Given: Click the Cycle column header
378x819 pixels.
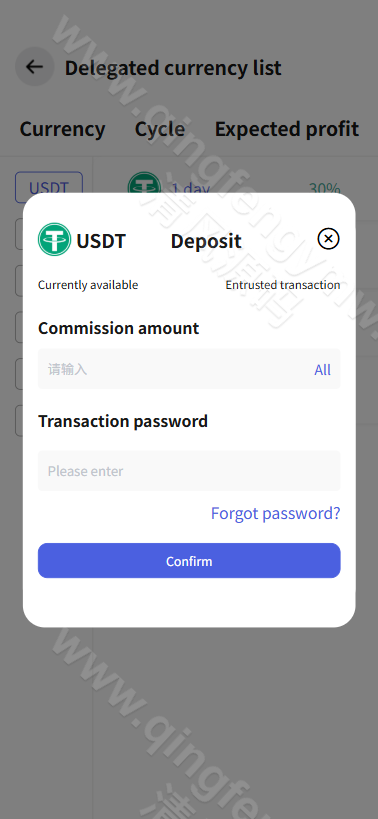Looking at the screenshot, I should click(160, 129).
